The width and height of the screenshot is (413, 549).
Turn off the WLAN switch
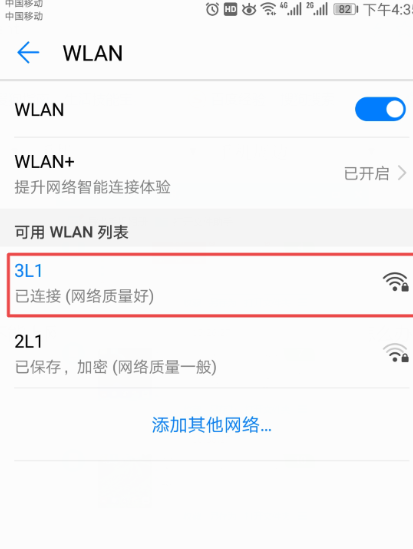coord(380,109)
